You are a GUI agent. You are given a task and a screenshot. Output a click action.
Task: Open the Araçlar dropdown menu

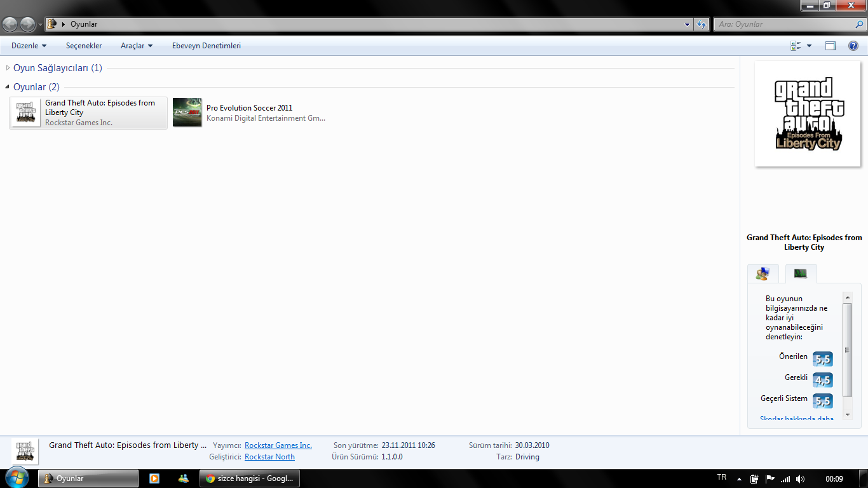pos(137,46)
